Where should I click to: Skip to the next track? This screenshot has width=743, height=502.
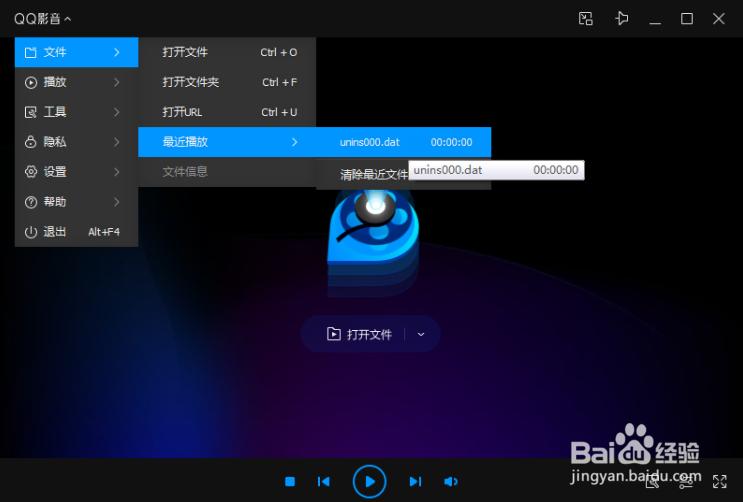[415, 482]
